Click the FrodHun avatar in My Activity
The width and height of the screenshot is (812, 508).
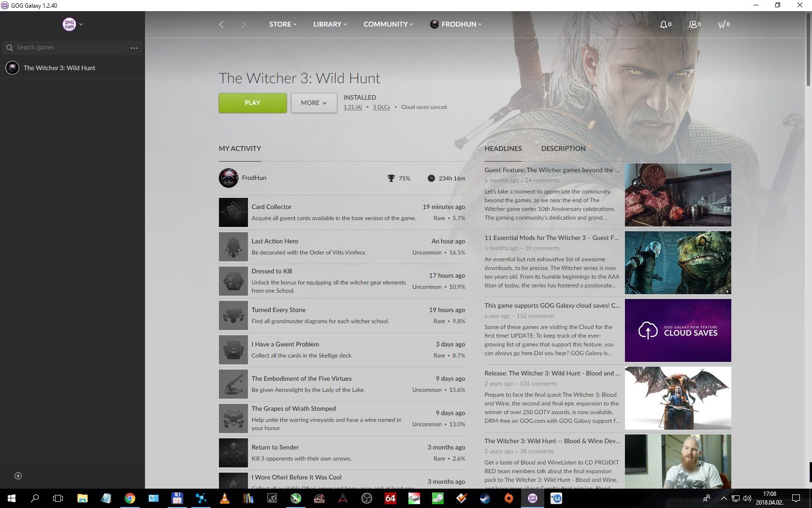[x=229, y=178]
